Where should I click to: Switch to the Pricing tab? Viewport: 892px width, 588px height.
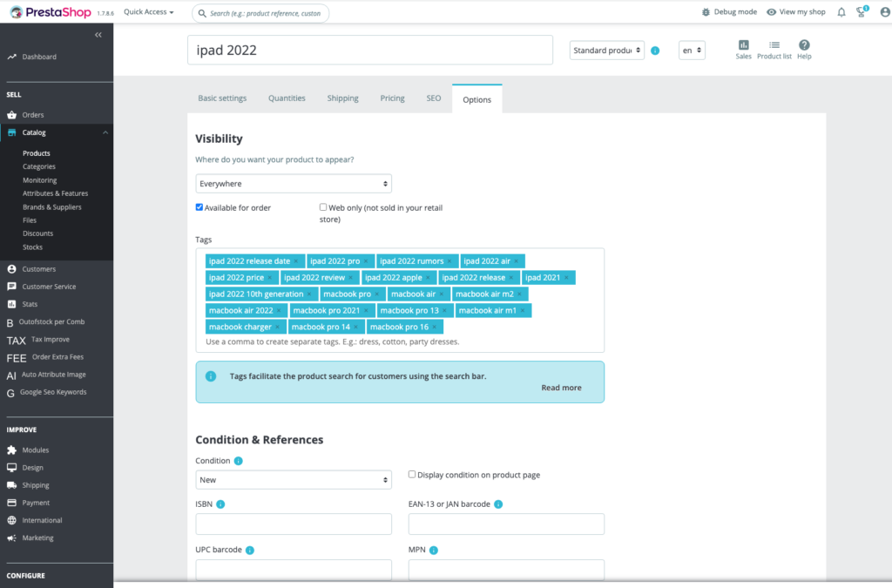point(393,98)
